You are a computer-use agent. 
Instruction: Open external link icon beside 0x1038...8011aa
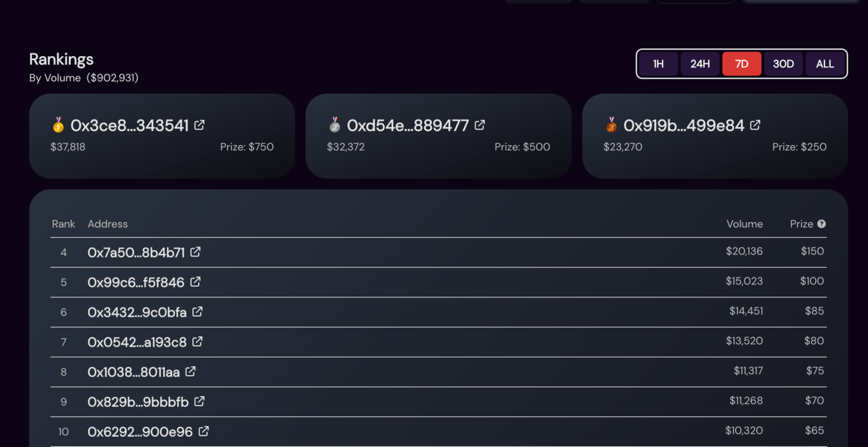pyautogui.click(x=190, y=371)
